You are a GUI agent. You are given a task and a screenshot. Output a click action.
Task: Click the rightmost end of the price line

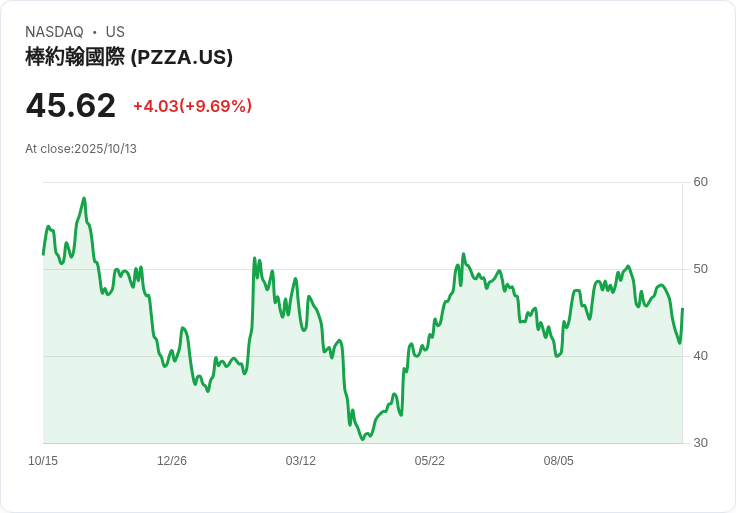tap(682, 309)
